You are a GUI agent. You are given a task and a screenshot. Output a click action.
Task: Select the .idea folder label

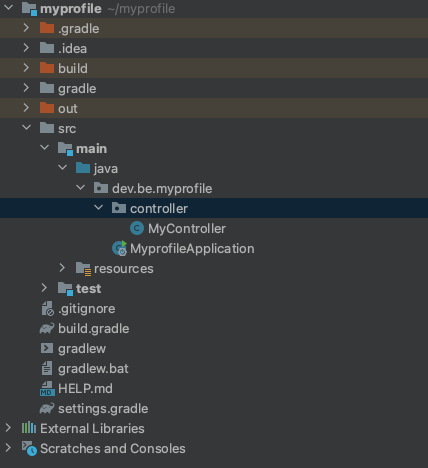72,49
